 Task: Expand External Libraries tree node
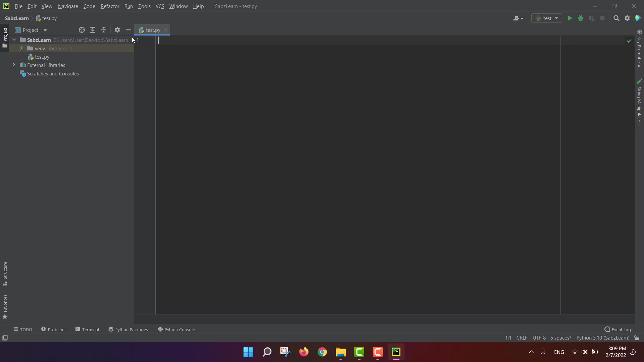(14, 65)
